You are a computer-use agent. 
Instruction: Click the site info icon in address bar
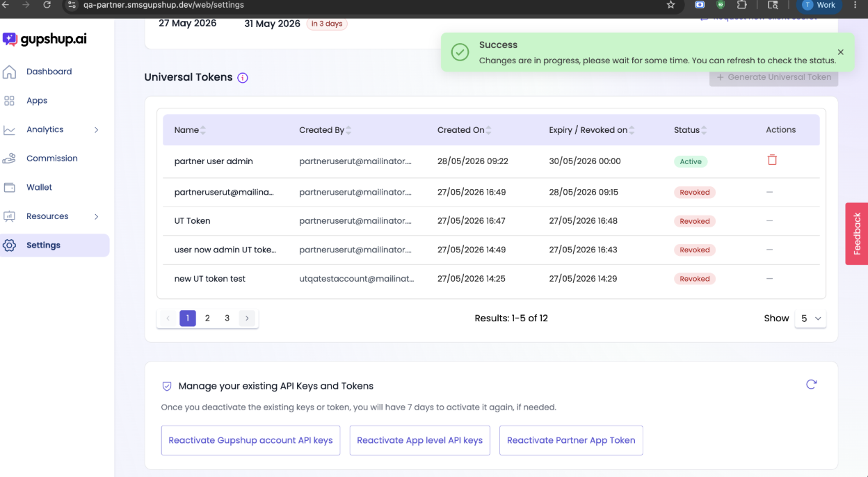pyautogui.click(x=71, y=5)
